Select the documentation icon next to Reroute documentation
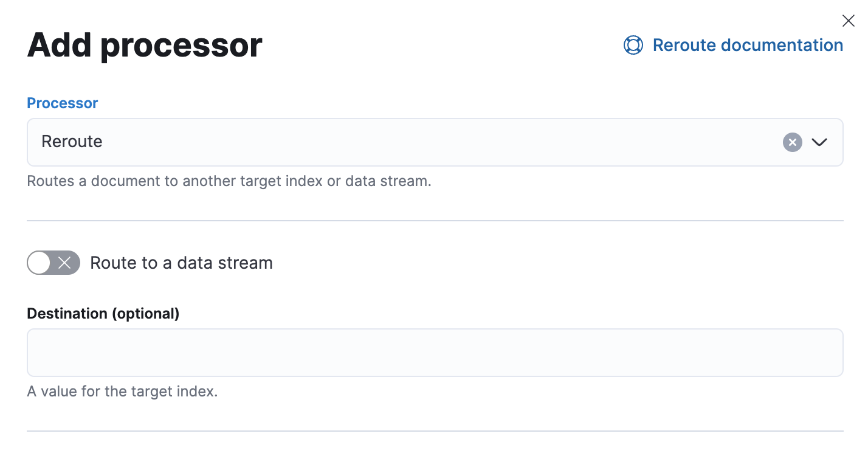The image size is (868, 456). (633, 45)
